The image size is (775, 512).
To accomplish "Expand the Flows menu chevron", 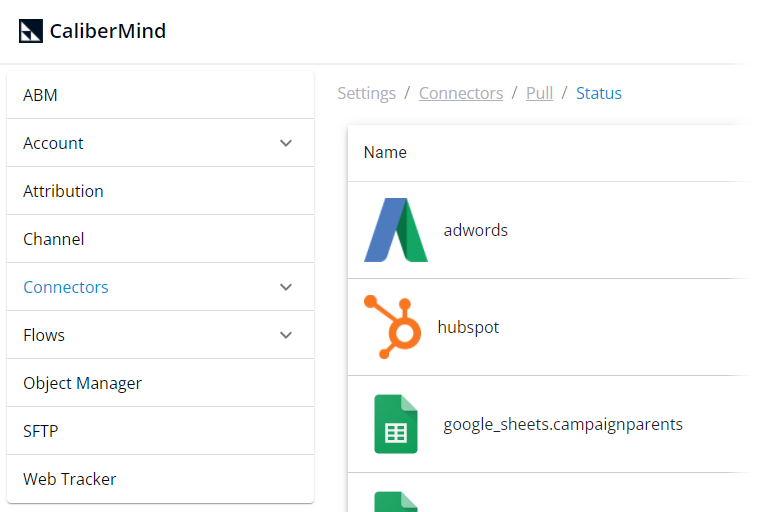I will [286, 335].
